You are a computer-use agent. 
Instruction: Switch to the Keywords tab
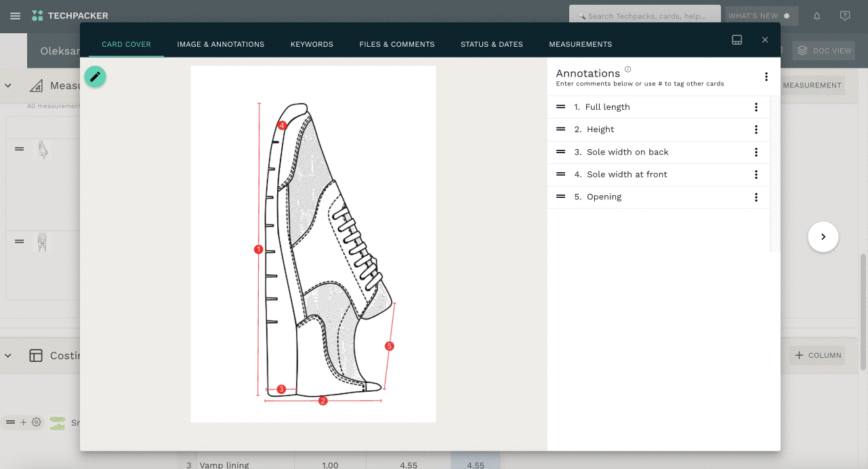(312, 44)
